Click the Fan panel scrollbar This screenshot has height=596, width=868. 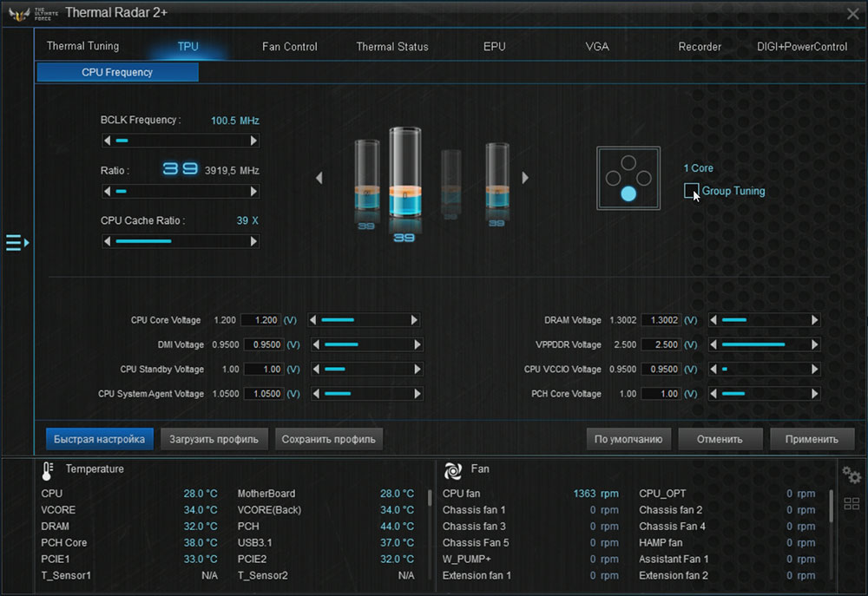(x=831, y=506)
